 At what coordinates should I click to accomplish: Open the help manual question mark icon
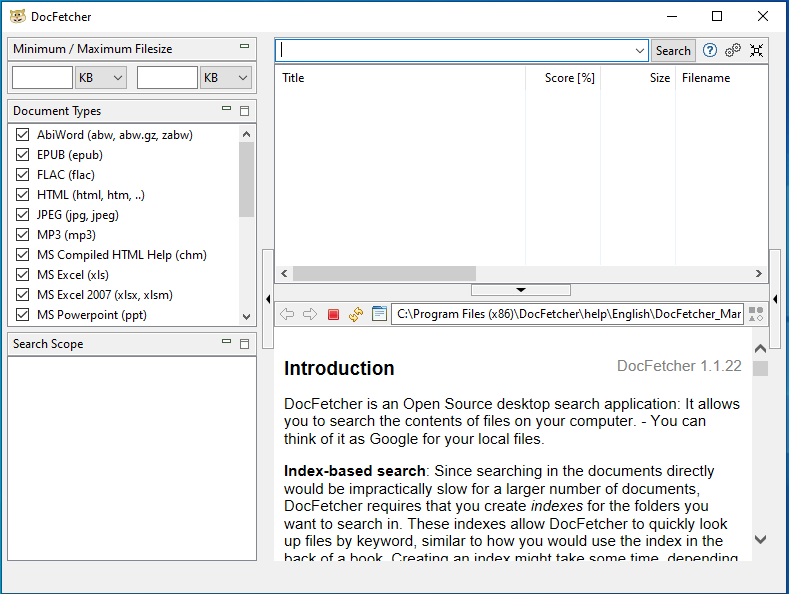[709, 50]
